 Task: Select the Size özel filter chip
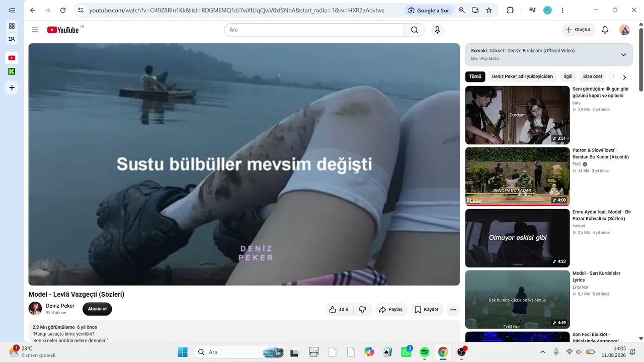[592, 77]
